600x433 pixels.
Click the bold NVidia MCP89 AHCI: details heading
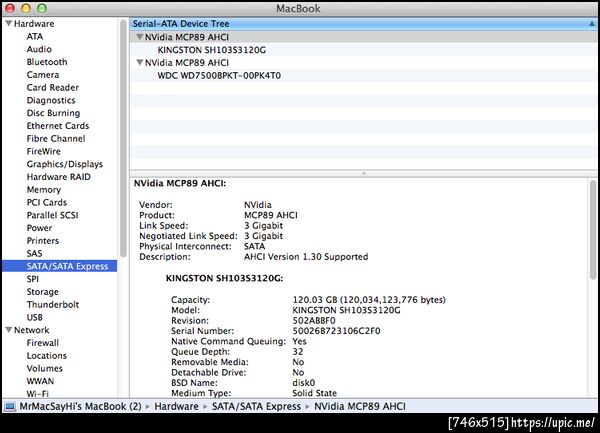tap(180, 183)
